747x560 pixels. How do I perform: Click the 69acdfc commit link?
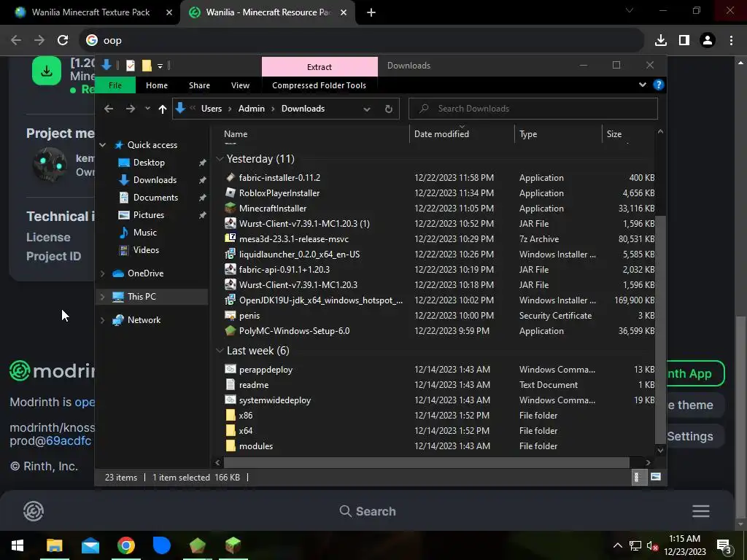68,440
